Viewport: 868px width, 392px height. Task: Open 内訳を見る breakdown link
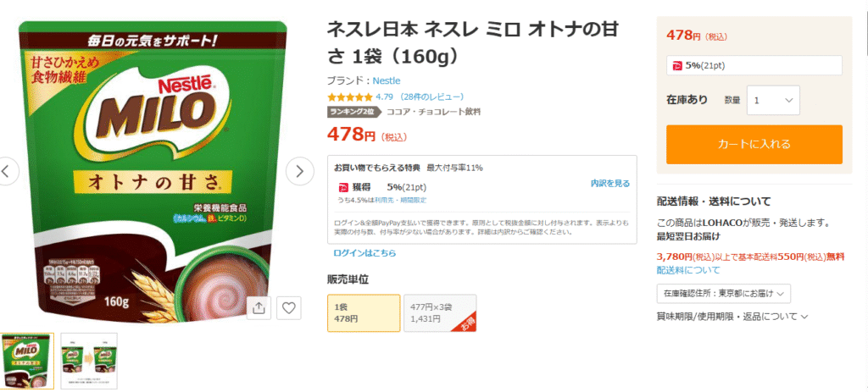[x=610, y=184]
